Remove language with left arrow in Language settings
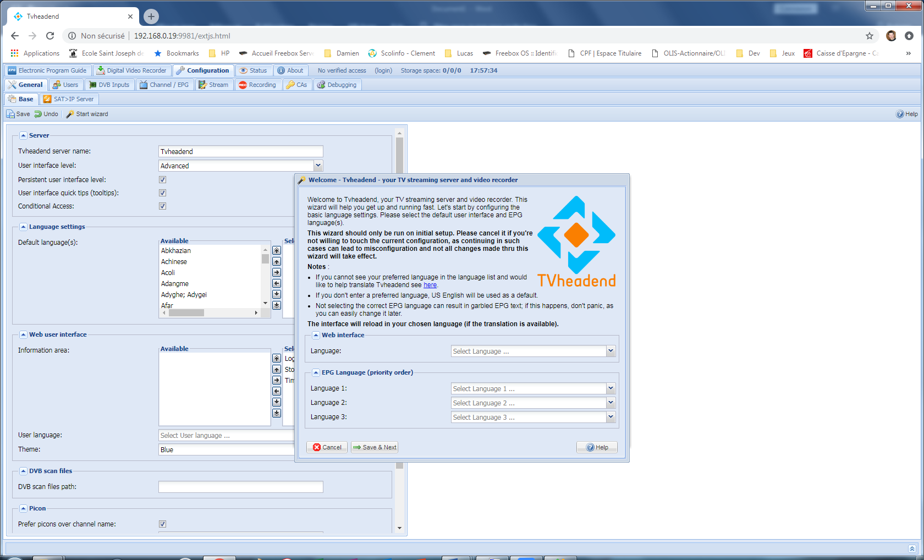The height and width of the screenshot is (560, 924). (x=277, y=283)
